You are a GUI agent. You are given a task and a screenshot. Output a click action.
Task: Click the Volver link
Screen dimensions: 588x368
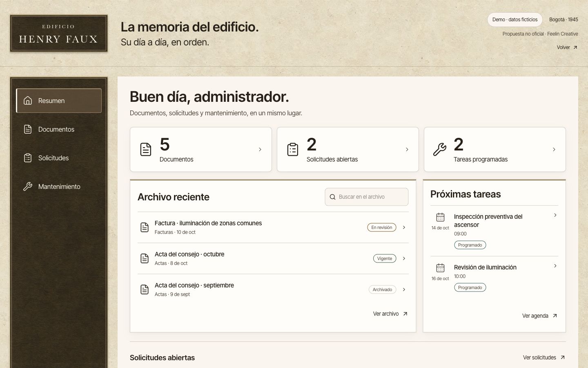[x=567, y=47]
